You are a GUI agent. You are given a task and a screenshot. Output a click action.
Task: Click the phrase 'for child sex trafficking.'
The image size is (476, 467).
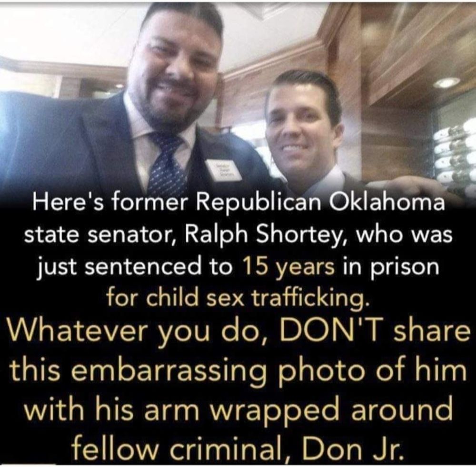pyautogui.click(x=238, y=298)
